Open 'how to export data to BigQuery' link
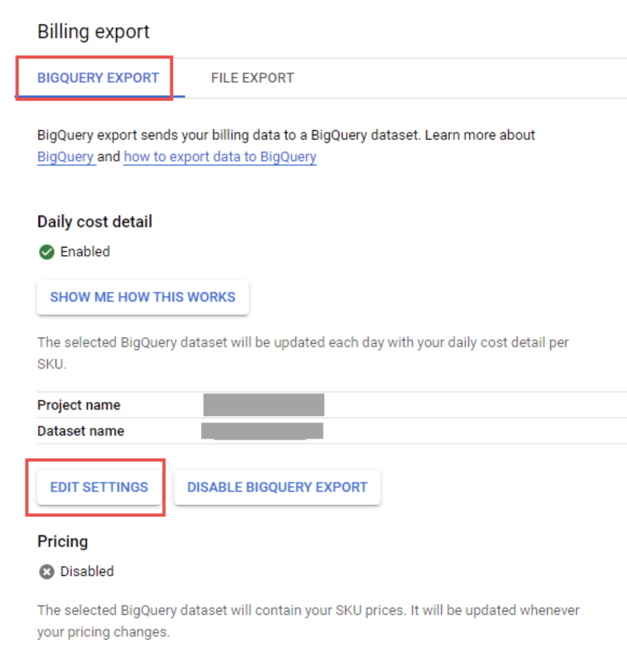 (x=220, y=157)
